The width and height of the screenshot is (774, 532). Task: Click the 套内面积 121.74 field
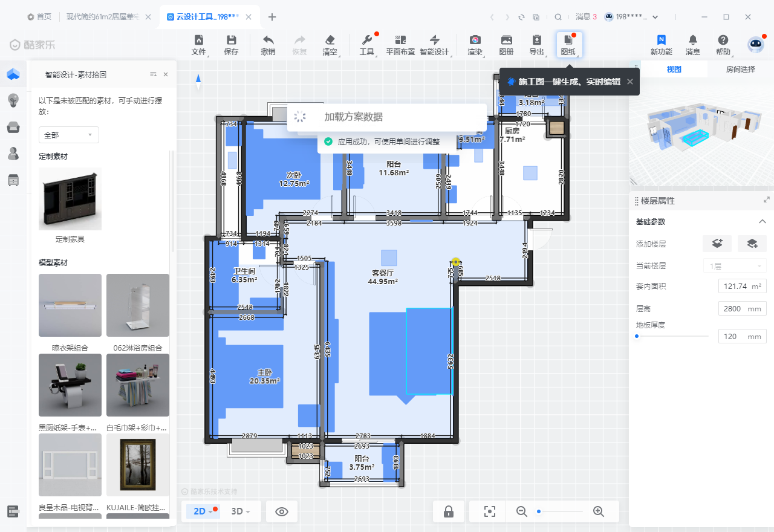point(743,286)
